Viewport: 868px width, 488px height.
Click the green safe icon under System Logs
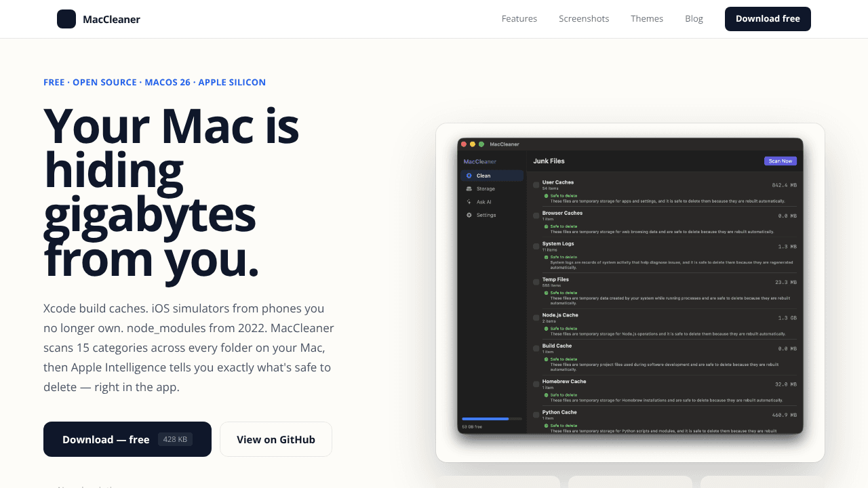point(546,257)
